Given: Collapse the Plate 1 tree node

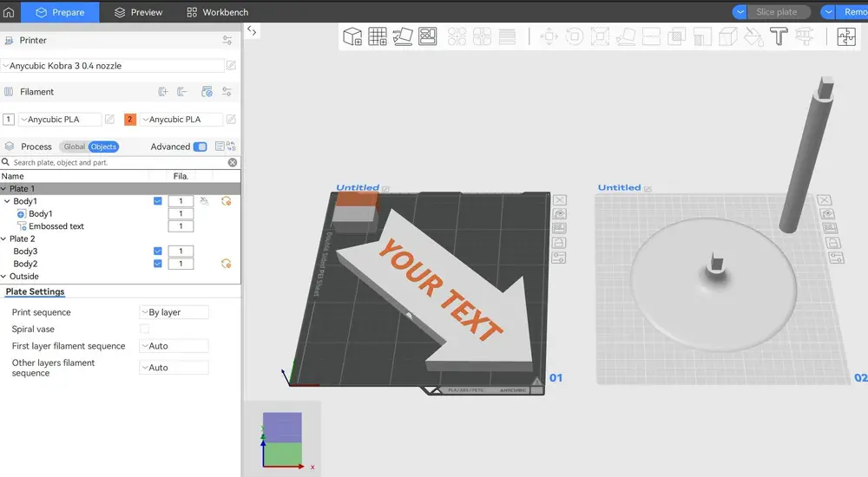Looking at the screenshot, I should tap(3, 189).
